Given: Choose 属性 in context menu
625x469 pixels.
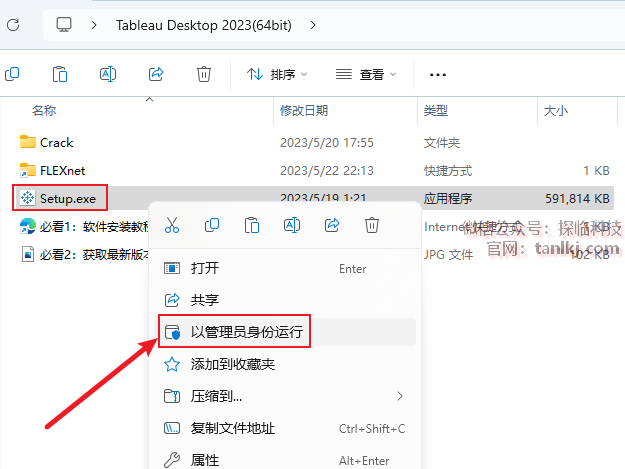Looking at the screenshot, I should click(285, 460).
